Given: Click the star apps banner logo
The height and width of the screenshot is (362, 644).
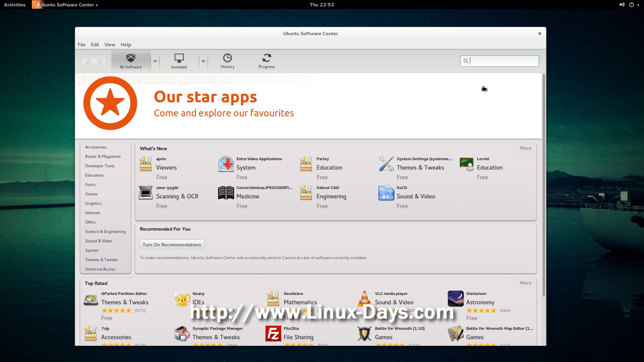Looking at the screenshot, I should click(110, 103).
